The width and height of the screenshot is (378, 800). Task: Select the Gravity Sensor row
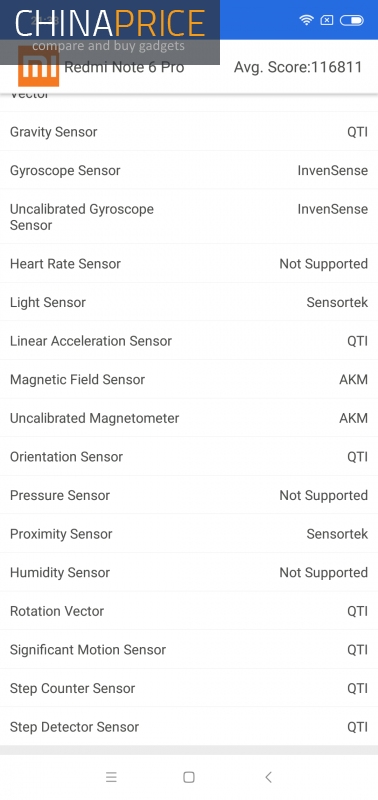189,132
